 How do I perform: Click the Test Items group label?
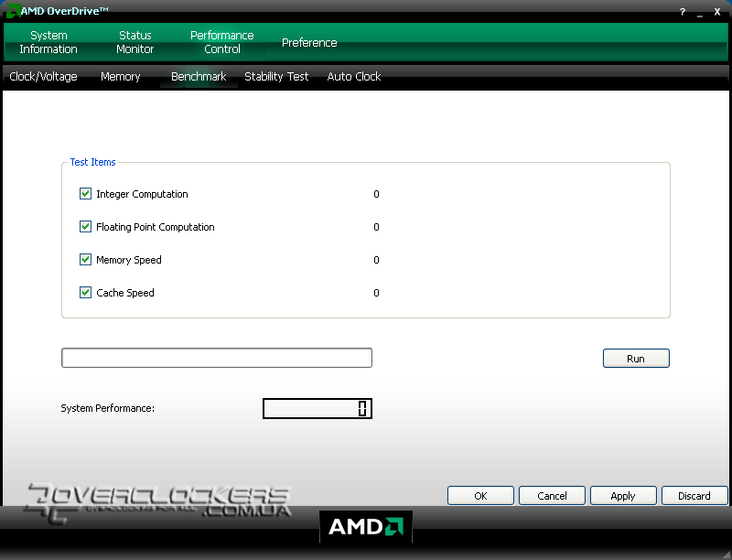coord(93,162)
